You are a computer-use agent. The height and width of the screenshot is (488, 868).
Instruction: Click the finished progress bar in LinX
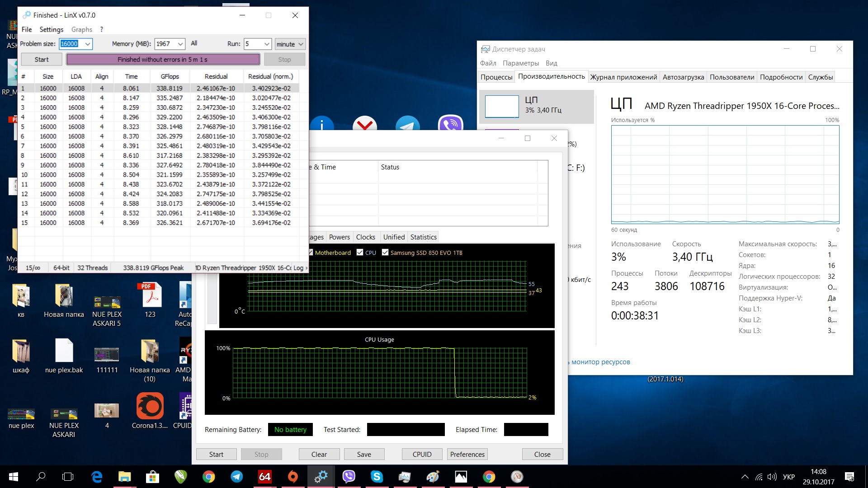pyautogui.click(x=163, y=59)
